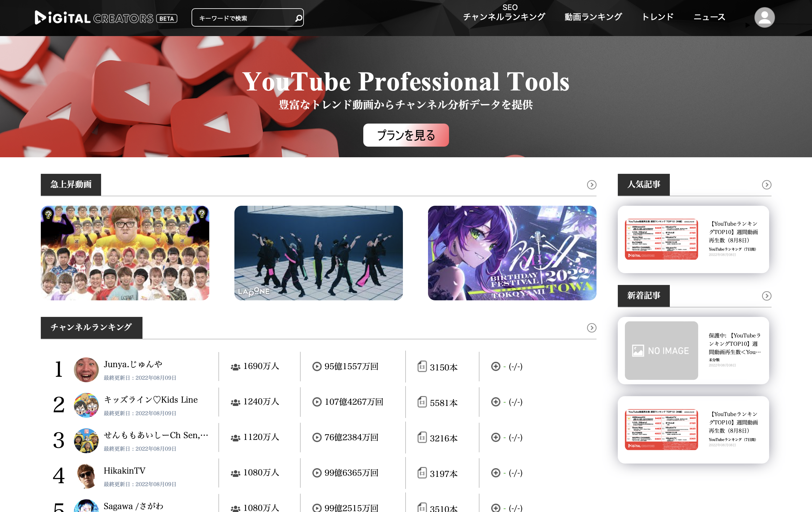Open 動画ランキング menu item

(x=593, y=17)
